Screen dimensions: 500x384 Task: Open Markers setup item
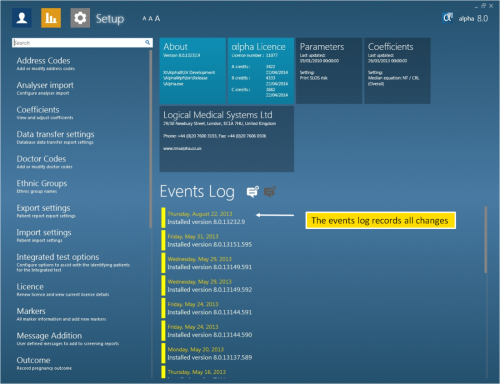click(x=61, y=314)
